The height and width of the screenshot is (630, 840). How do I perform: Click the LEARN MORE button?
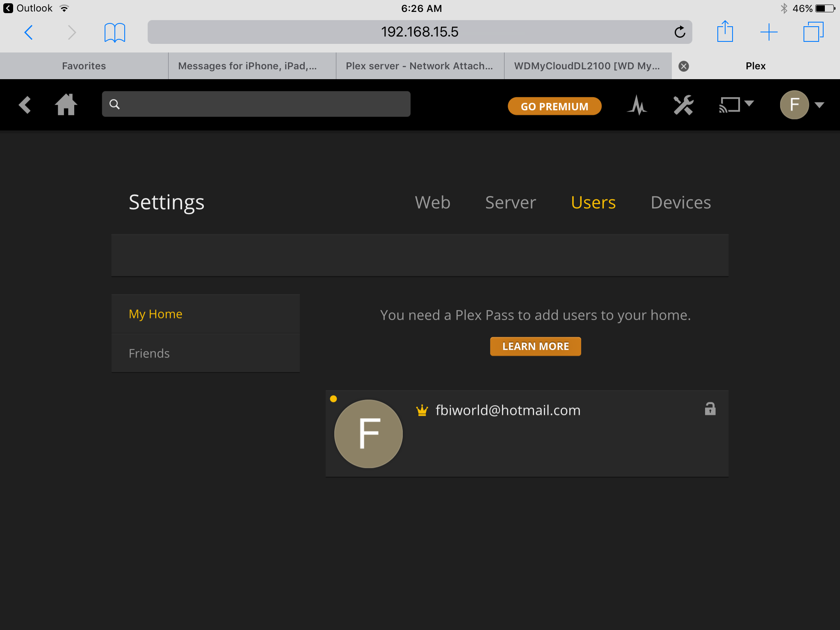pyautogui.click(x=535, y=347)
